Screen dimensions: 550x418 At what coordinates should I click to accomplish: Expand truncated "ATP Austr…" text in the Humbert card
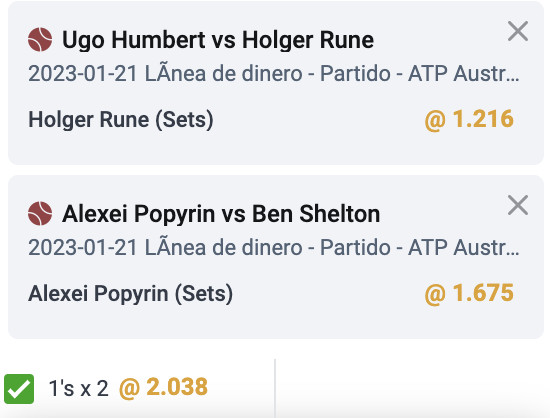click(x=463, y=74)
